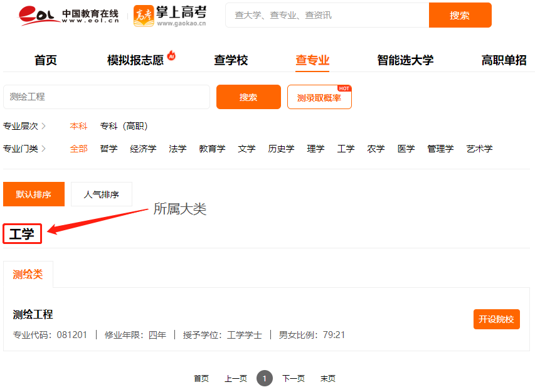
Task: Select 智能选大学 in navigation
Action: 405,60
